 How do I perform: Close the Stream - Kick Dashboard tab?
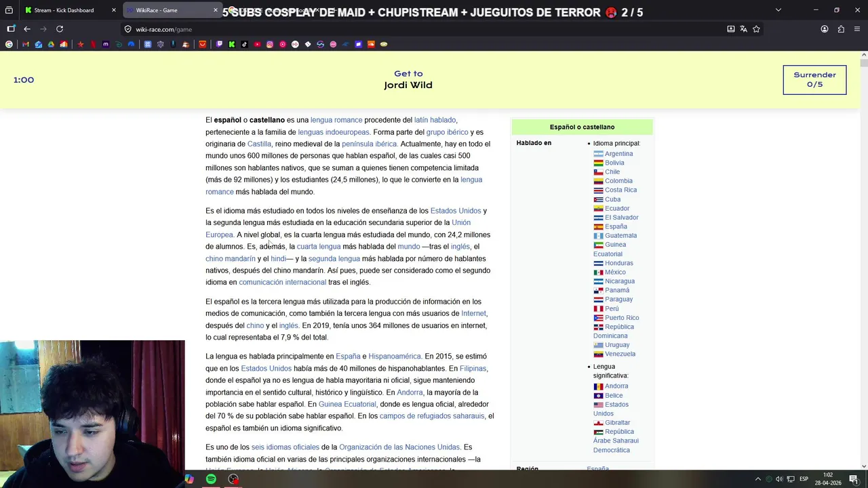[x=114, y=10]
